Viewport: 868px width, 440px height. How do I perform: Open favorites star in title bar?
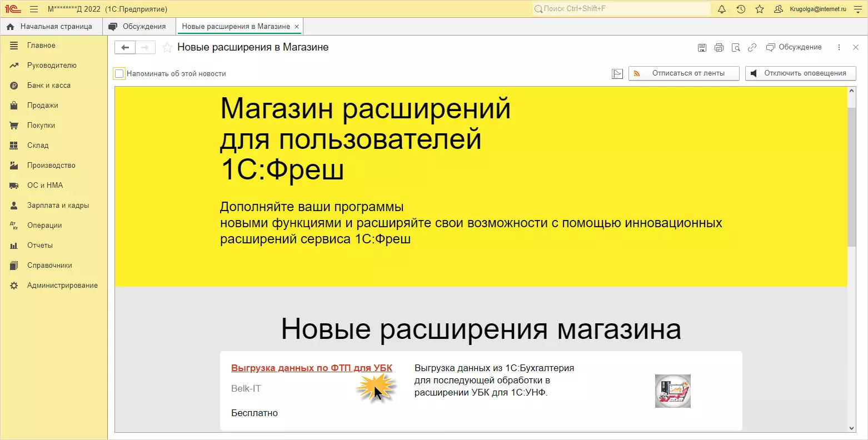click(760, 9)
